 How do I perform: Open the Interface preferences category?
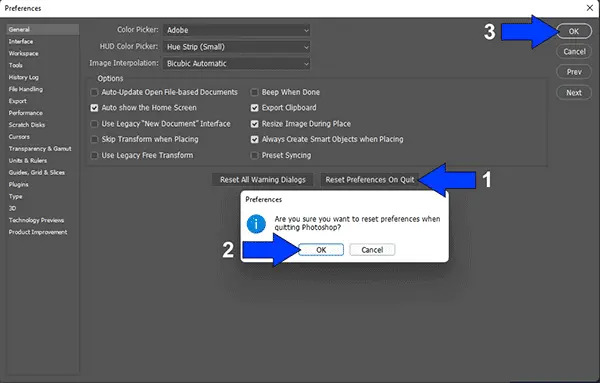(x=21, y=41)
